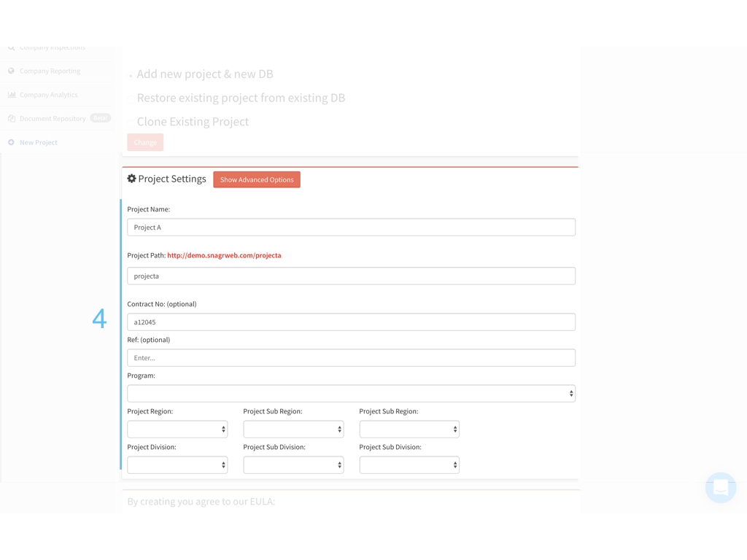Screen dimensions: 747x560
Task: Open the first Project Sub Region dropdown
Action: point(293,429)
